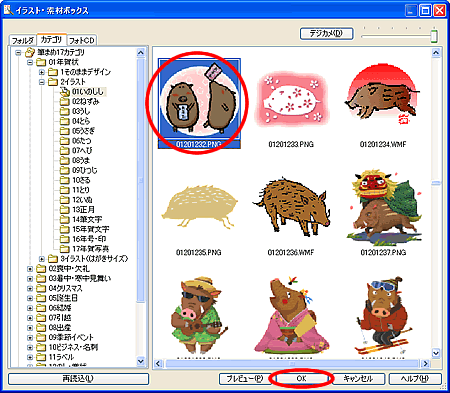The image size is (450, 393).
Task: Click the thumbnail pane scroll-left arrow
Action: [158, 364]
